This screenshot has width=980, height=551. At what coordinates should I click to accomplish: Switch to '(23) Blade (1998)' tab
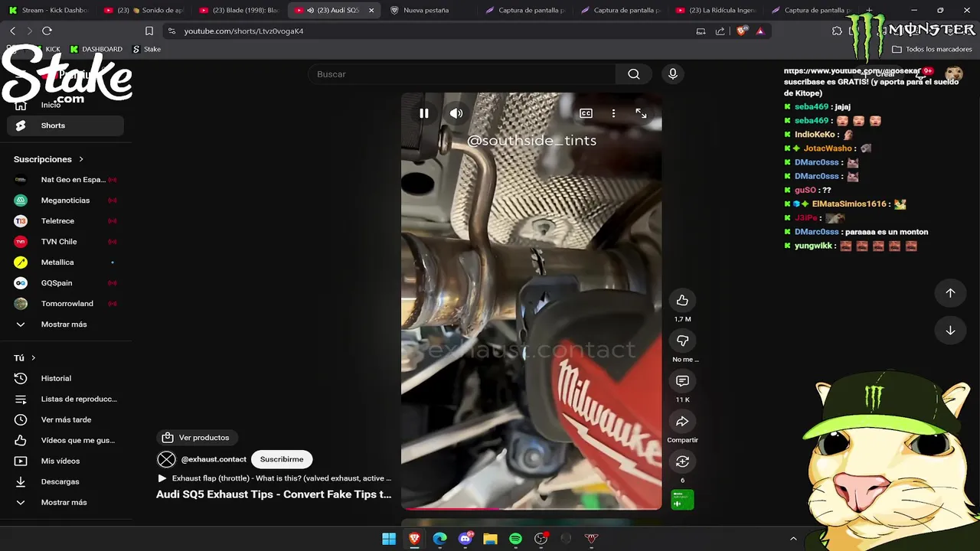240,10
